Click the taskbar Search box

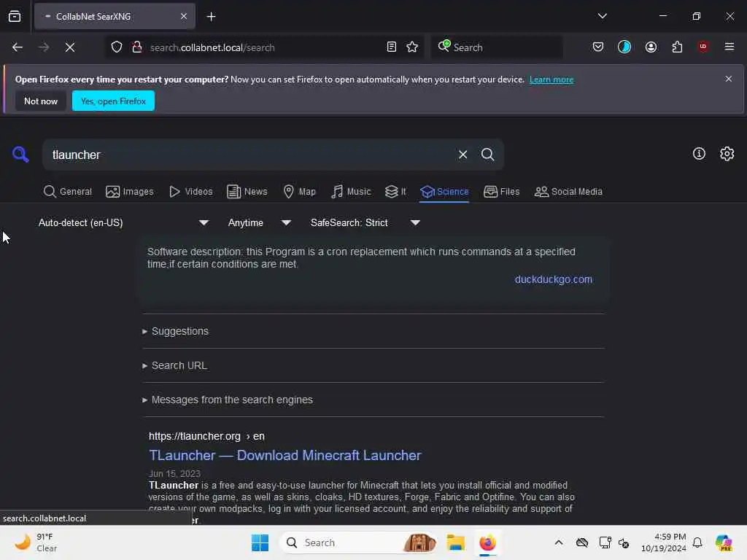[358, 542]
